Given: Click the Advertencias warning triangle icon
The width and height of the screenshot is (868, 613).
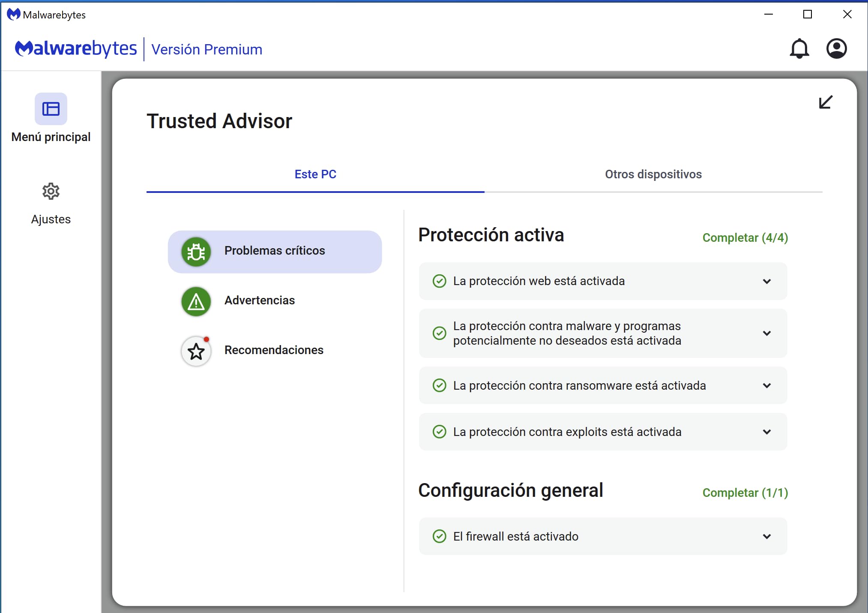Looking at the screenshot, I should 196,301.
